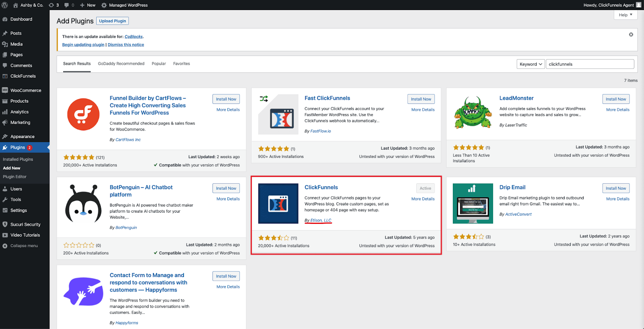Open the user avatar in admin bar
Screen dimensions: 644x329
639,5
